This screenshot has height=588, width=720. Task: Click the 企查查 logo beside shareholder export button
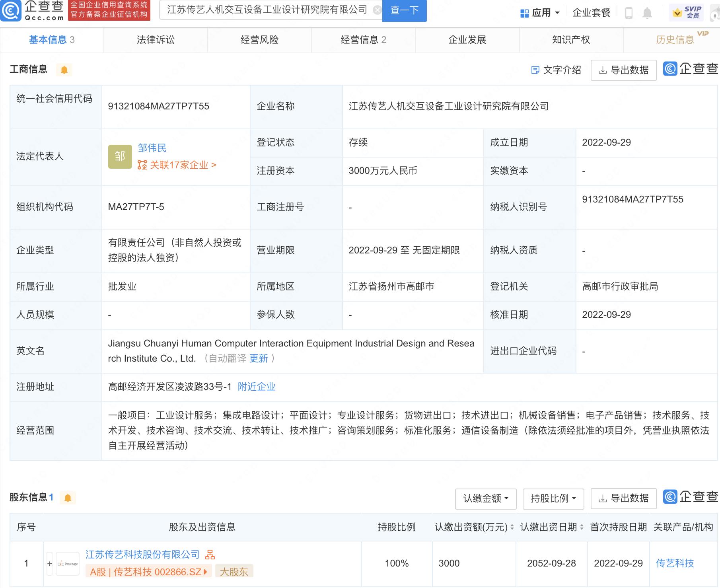[x=691, y=496]
